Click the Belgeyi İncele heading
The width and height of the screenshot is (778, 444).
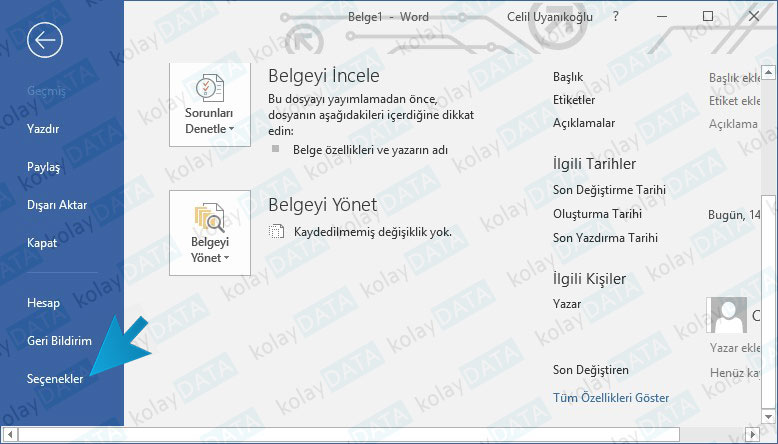pyautogui.click(x=324, y=76)
